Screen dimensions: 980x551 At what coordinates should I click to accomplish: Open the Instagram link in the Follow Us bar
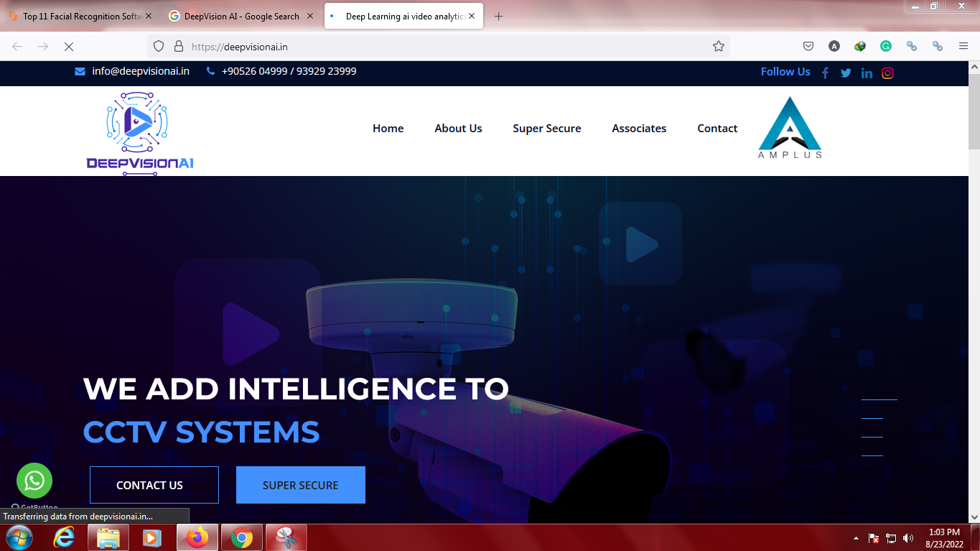(x=887, y=73)
